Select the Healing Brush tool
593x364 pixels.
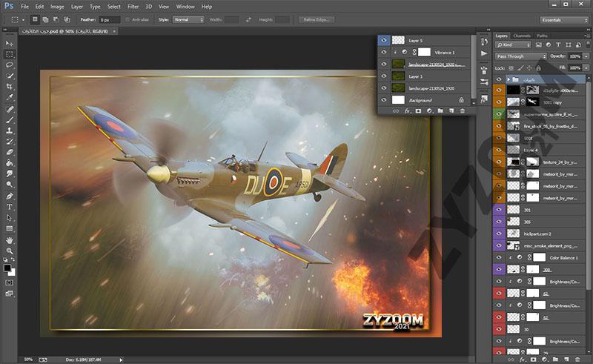[x=10, y=109]
